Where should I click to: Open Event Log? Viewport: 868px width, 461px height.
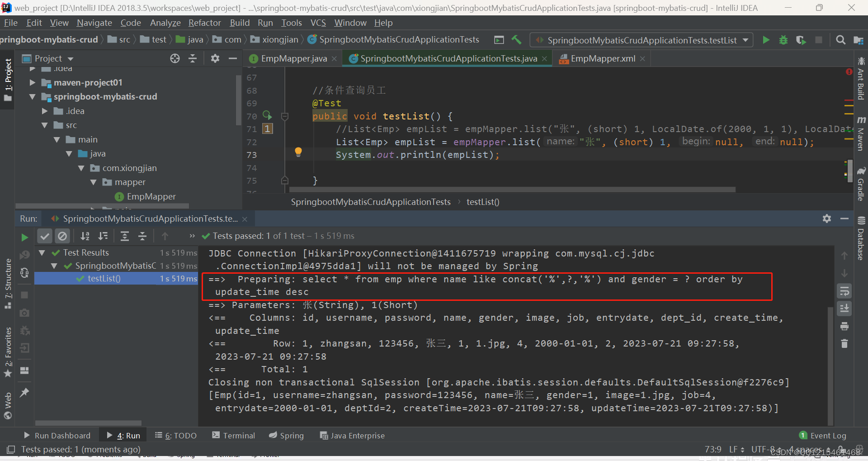coord(823,435)
